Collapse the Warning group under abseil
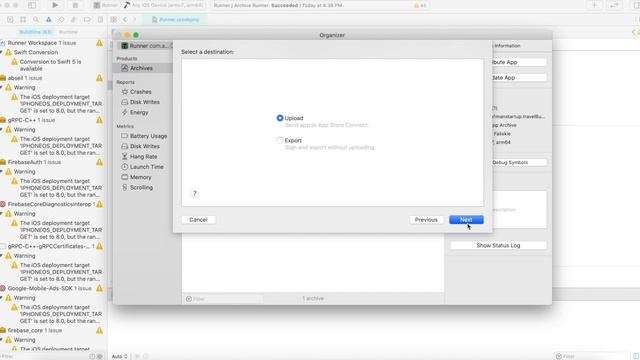The image size is (640, 360). [2, 87]
